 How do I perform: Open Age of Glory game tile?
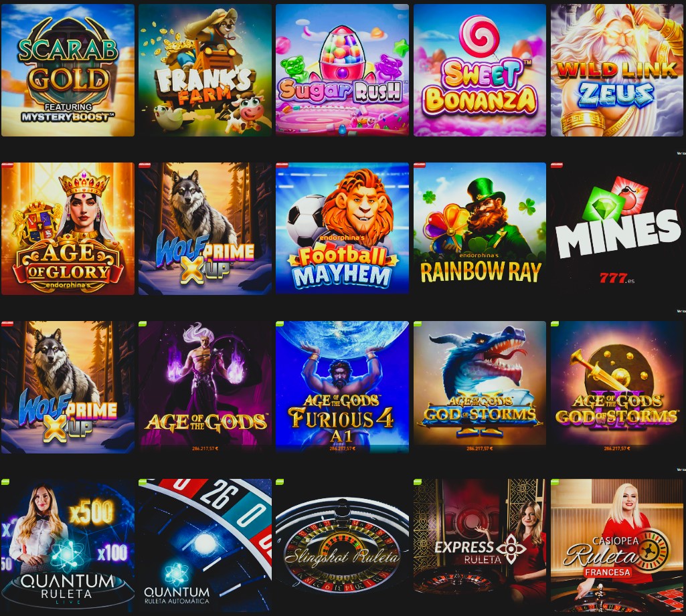(x=68, y=229)
